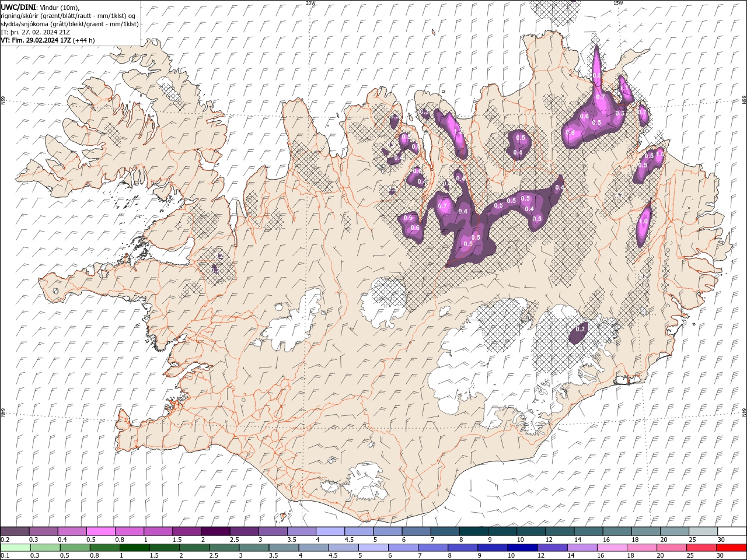The width and height of the screenshot is (747, 560).
Task: Click the 1.0 label on the bright pink streak
Action: [x=644, y=222]
